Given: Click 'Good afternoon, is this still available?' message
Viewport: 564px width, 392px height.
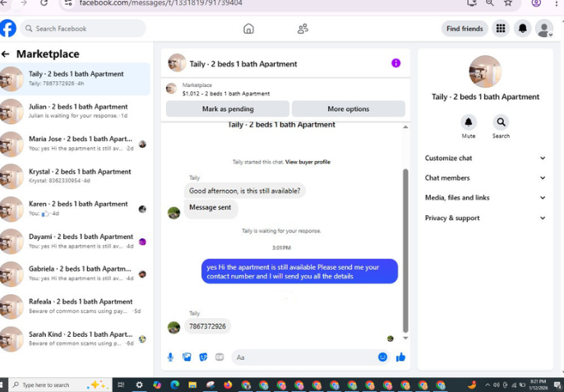Looking at the screenshot, I should tap(245, 191).
